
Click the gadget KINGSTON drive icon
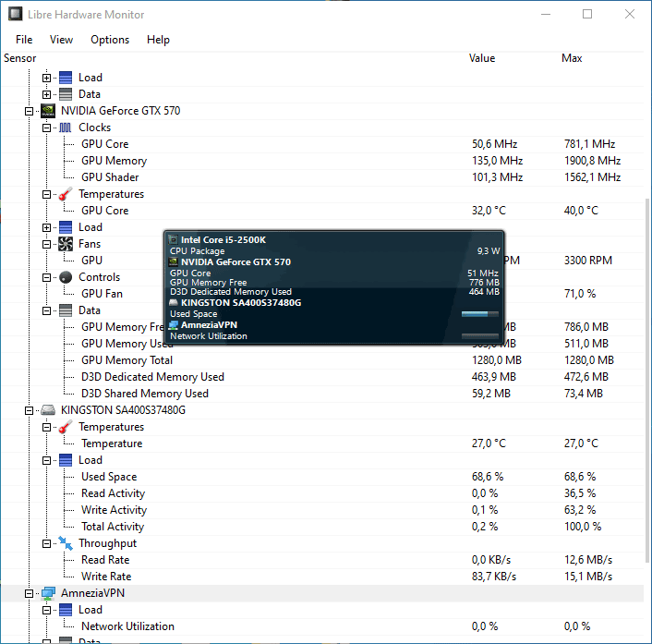pos(173,302)
